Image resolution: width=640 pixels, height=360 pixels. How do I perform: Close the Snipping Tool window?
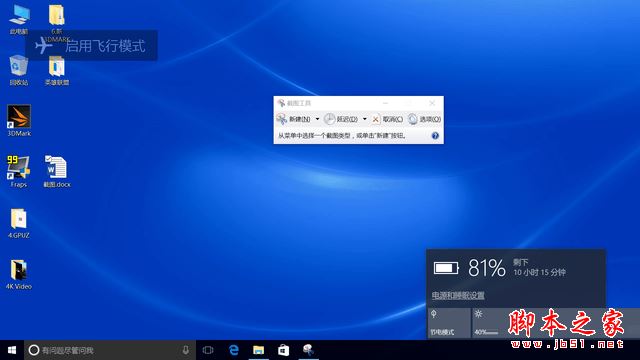432,103
